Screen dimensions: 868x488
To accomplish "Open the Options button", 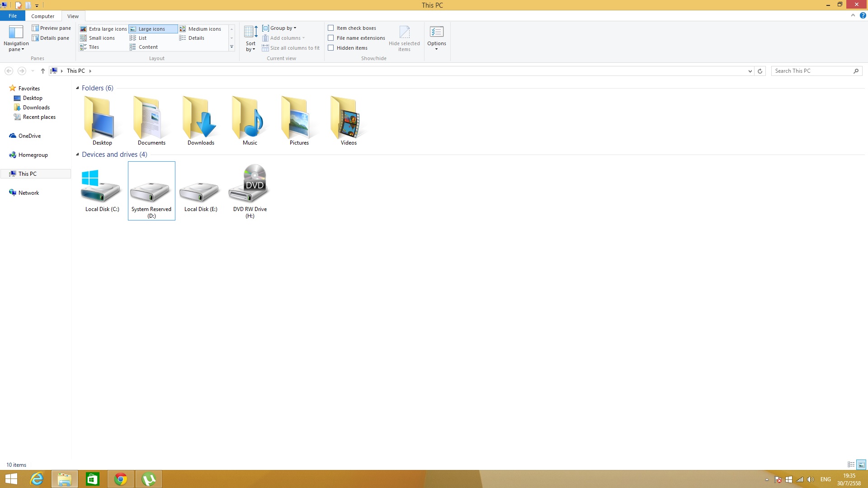I will [x=437, y=38].
